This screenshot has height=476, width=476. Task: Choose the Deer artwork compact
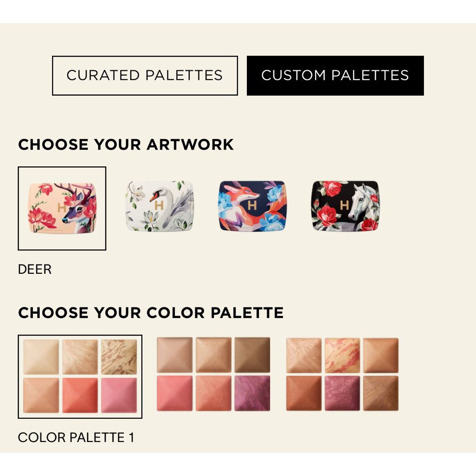tap(62, 208)
